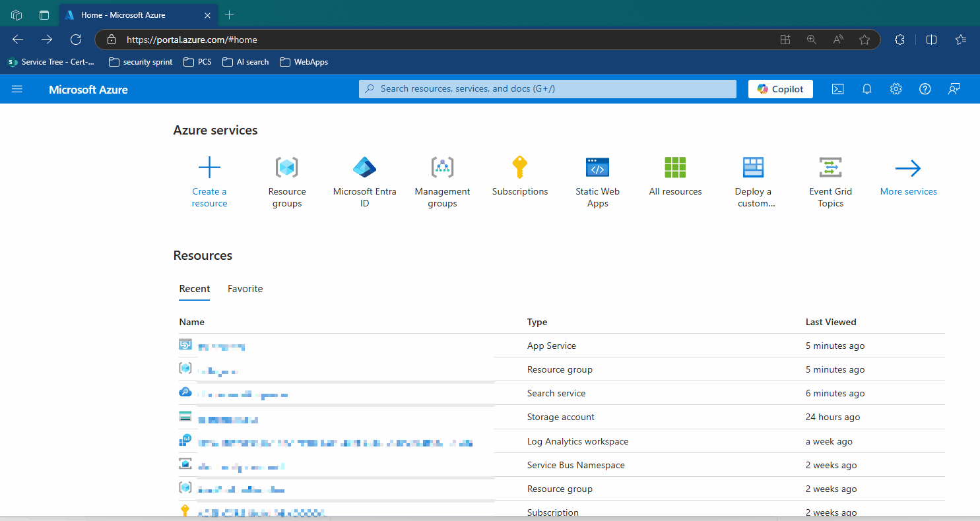Open All resources grid icon
The height and width of the screenshot is (521, 980).
[675, 168]
